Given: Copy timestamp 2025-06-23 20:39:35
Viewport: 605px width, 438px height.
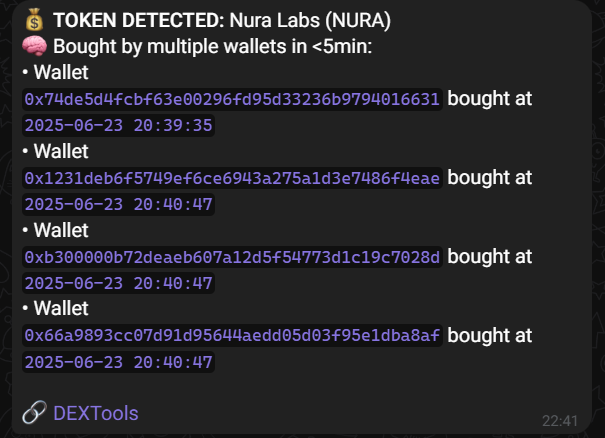Looking at the screenshot, I should click(118, 125).
